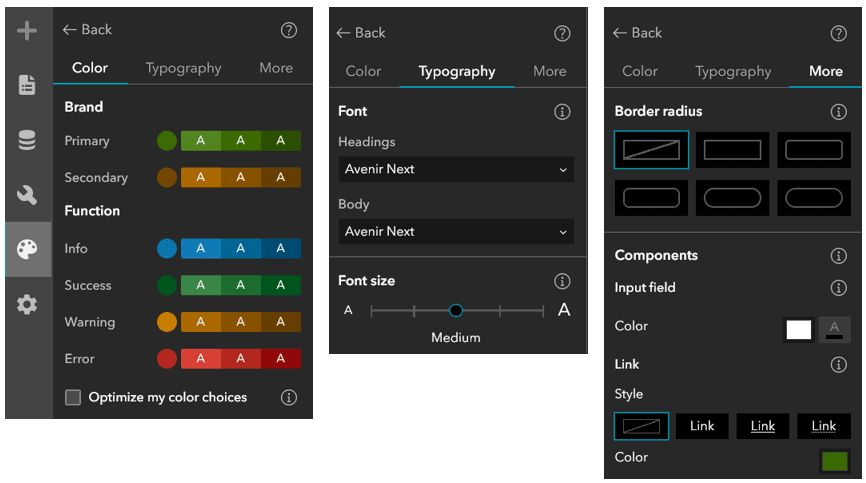The width and height of the screenshot is (866, 483).
Task: Click the plus Add icon in sidebar
Action: point(27,31)
